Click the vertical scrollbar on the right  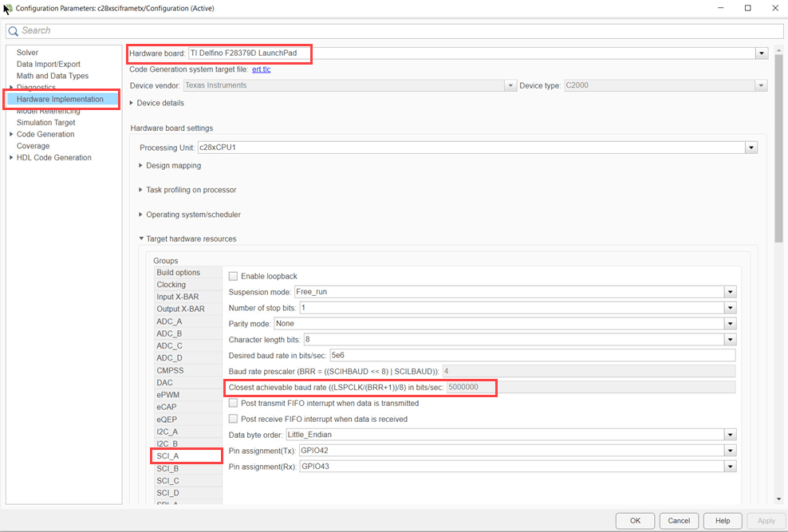[779, 151]
